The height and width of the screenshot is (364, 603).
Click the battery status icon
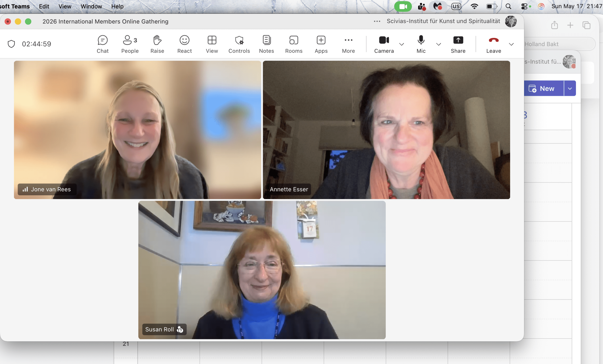(492, 6)
